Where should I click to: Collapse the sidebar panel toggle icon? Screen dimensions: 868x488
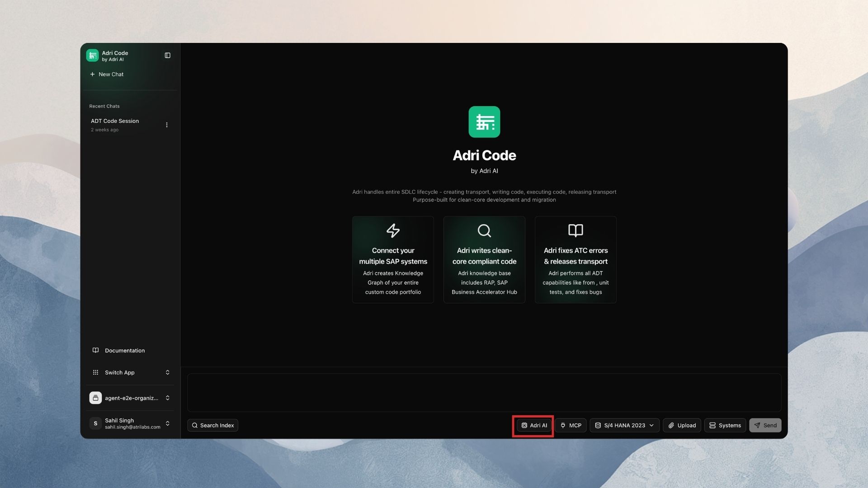click(x=168, y=56)
